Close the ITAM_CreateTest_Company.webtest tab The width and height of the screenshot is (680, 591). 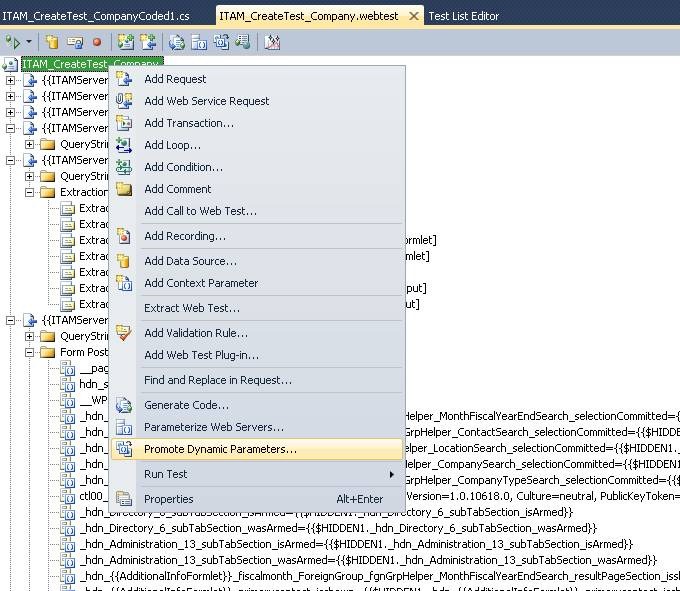coord(414,16)
